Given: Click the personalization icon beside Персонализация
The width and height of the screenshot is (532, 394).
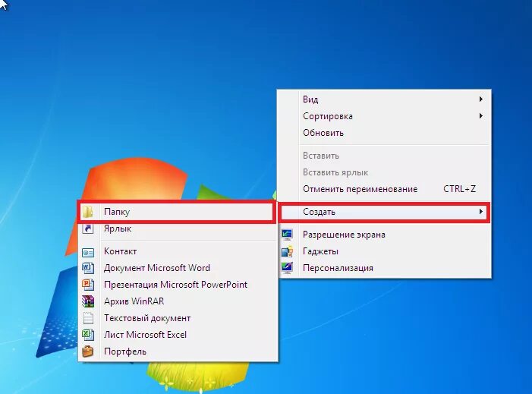Looking at the screenshot, I should [x=287, y=268].
